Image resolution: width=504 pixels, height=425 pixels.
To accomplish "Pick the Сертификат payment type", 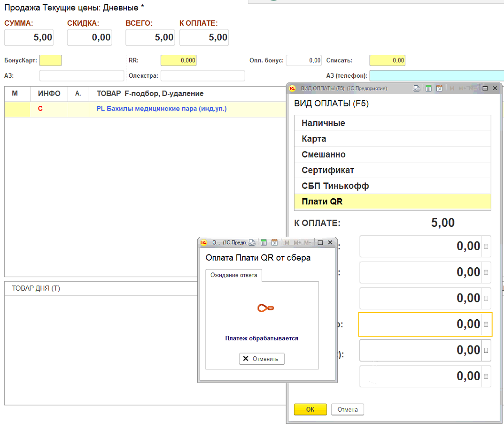I will 328,170.
